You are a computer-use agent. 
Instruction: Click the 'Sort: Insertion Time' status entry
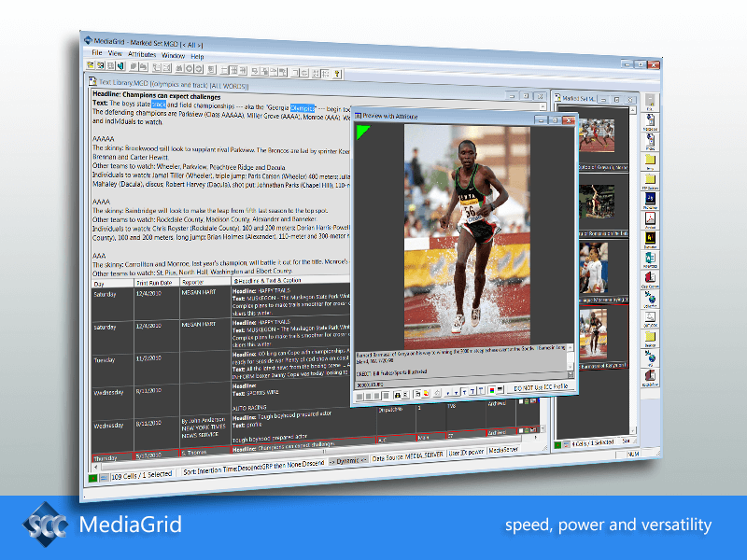click(x=254, y=468)
